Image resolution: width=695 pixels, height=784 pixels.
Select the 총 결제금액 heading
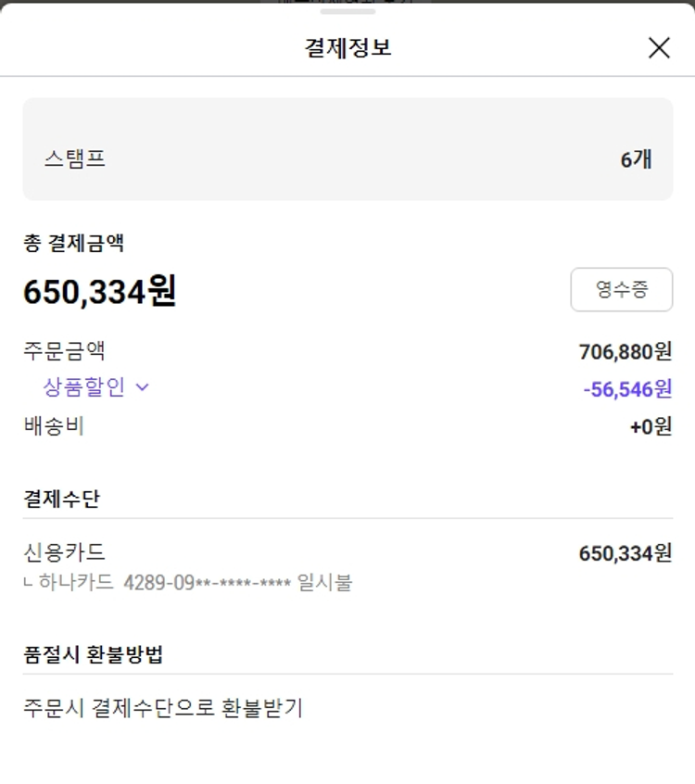coord(73,244)
